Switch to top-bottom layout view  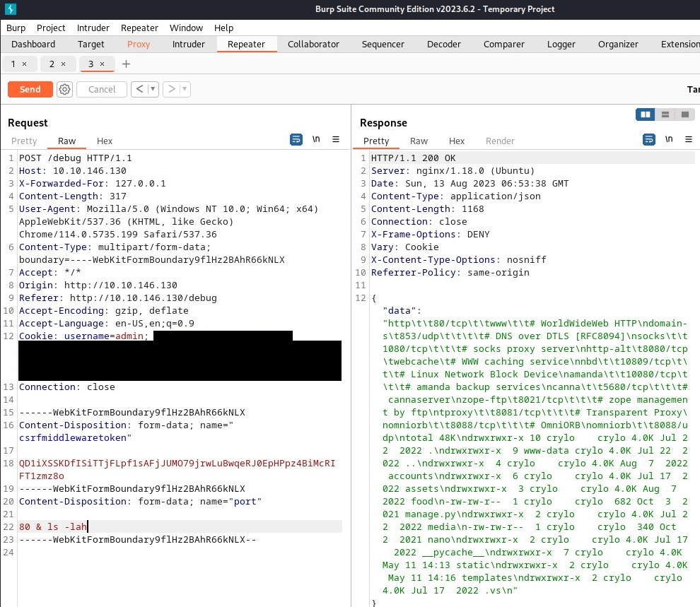coord(665,114)
